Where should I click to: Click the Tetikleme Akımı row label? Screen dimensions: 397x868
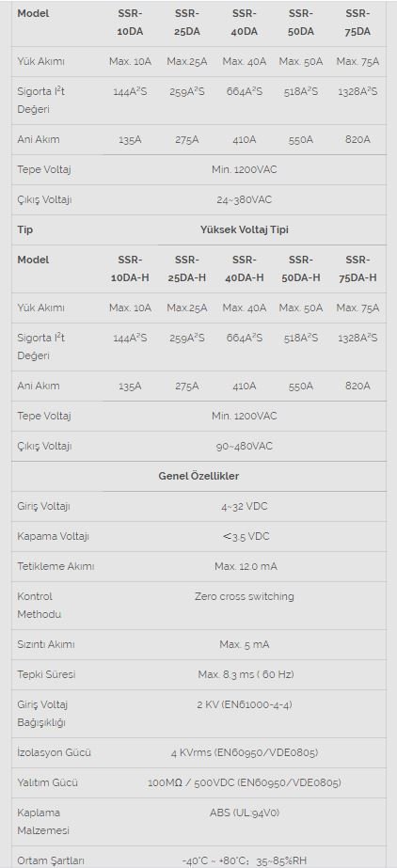coord(56,567)
